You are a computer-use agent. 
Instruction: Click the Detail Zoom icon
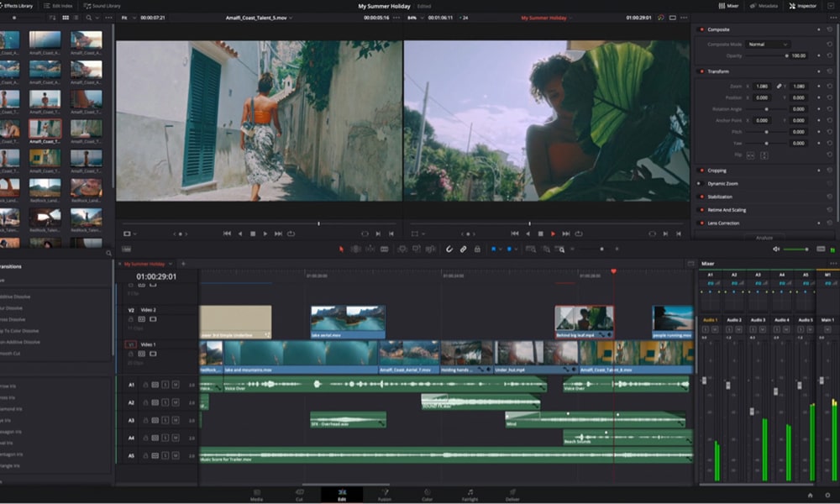coord(546,249)
